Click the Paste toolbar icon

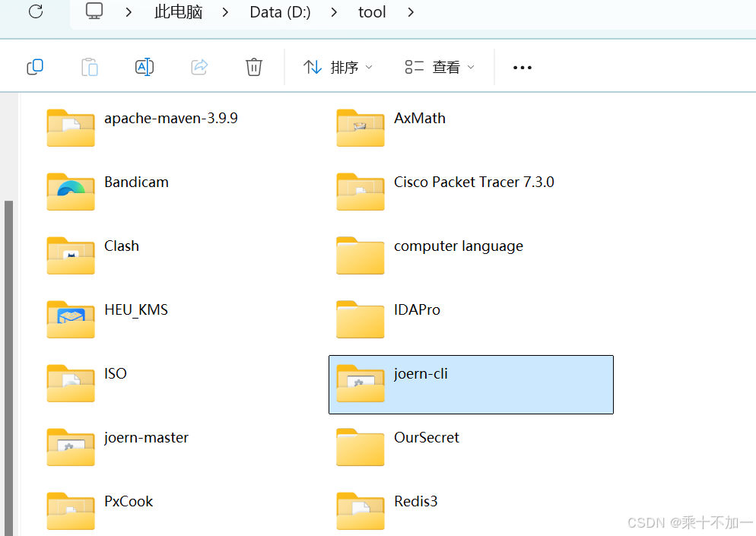tap(90, 67)
